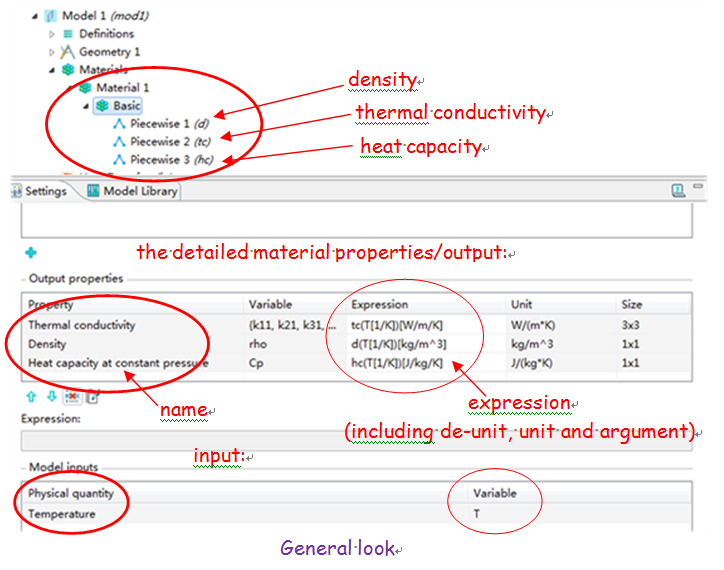This screenshot has width=724, height=570.
Task: Click the Move Up arrow icon
Action: pos(29,396)
